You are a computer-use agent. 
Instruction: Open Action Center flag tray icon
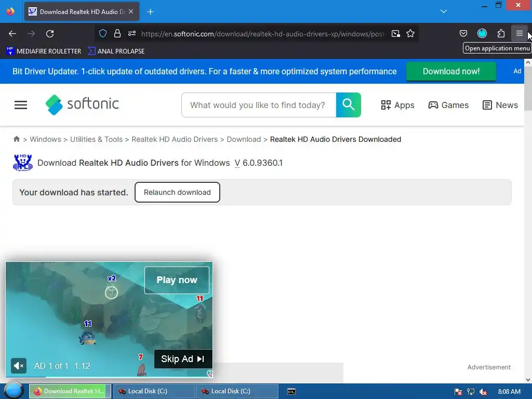(x=458, y=392)
